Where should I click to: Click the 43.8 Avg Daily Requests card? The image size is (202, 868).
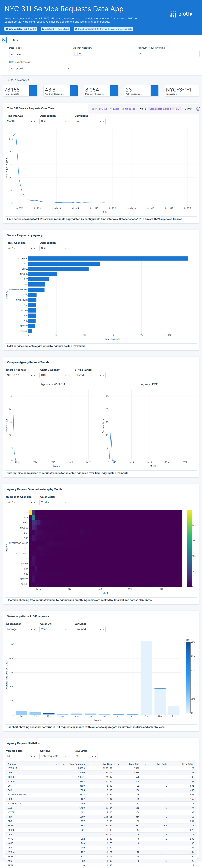coord(61,91)
